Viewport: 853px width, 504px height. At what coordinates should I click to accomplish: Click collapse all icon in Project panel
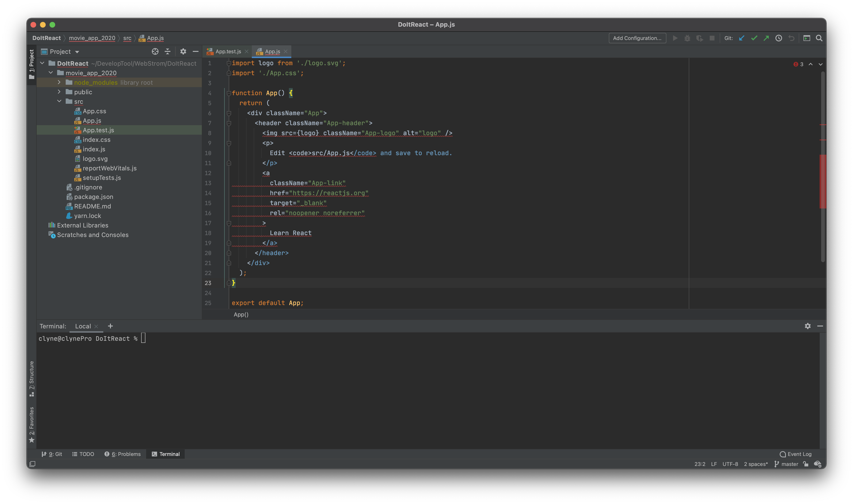tap(167, 51)
